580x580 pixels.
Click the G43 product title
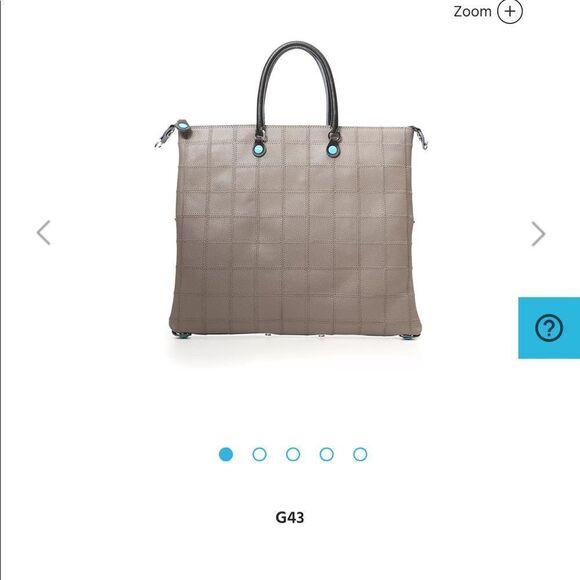[x=290, y=517]
